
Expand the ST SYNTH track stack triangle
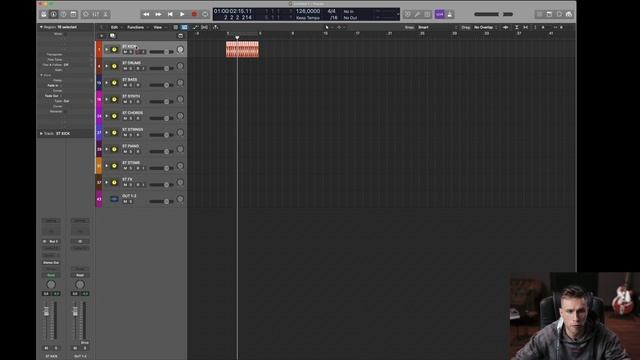[107, 99]
